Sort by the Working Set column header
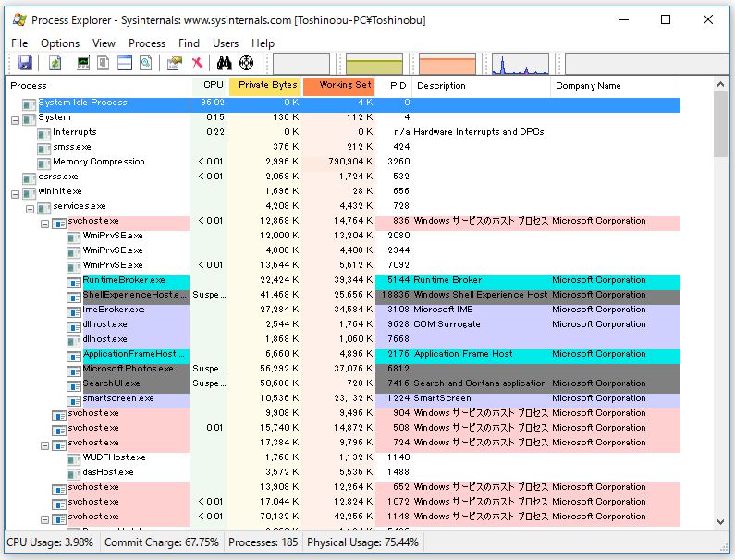This screenshot has height=560, width=735. (x=339, y=86)
